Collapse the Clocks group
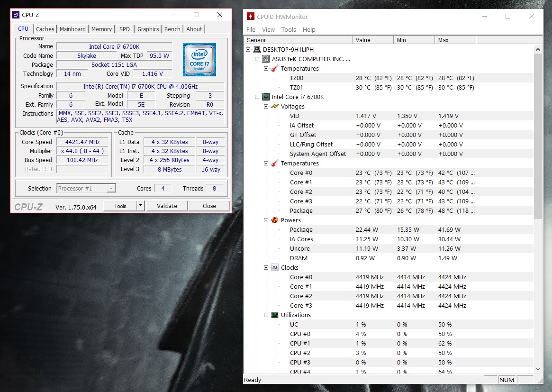This screenshot has width=552, height=392. (x=266, y=268)
